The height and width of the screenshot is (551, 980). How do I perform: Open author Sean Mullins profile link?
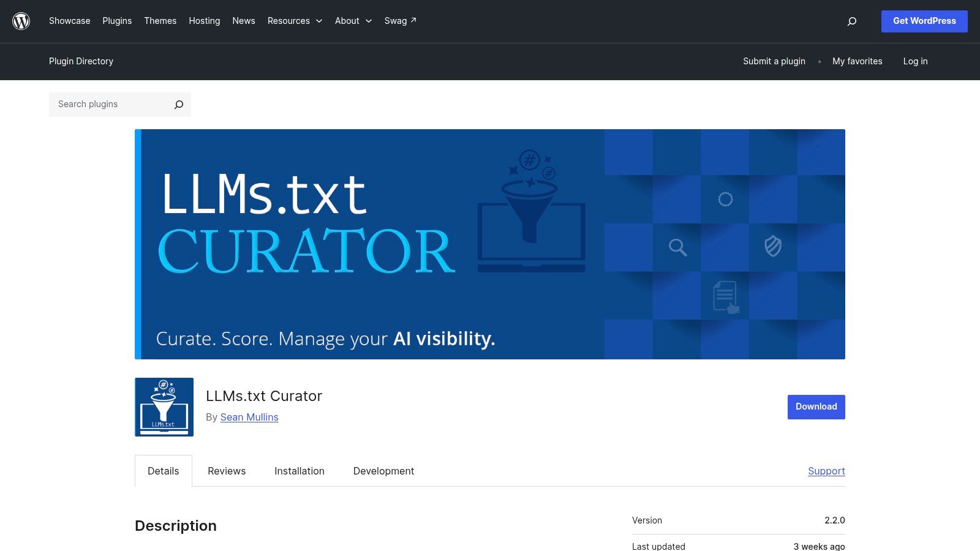point(249,417)
